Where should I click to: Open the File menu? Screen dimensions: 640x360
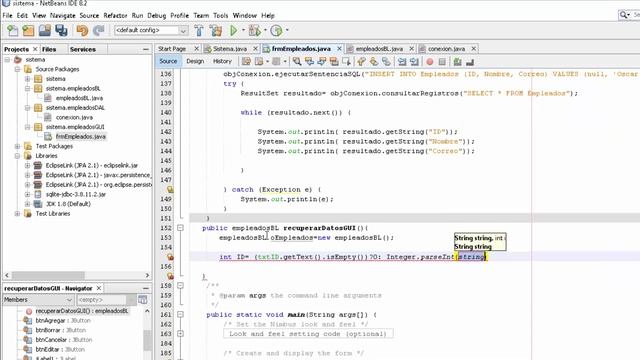pos(7,16)
